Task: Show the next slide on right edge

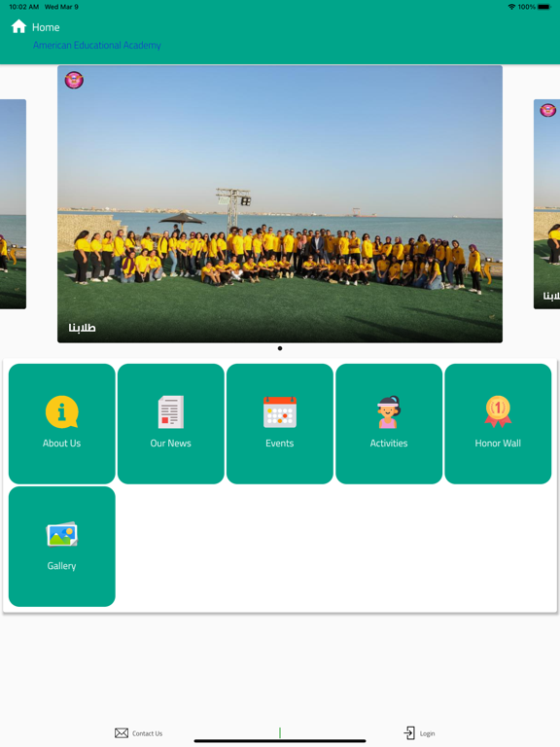Action: (x=546, y=204)
